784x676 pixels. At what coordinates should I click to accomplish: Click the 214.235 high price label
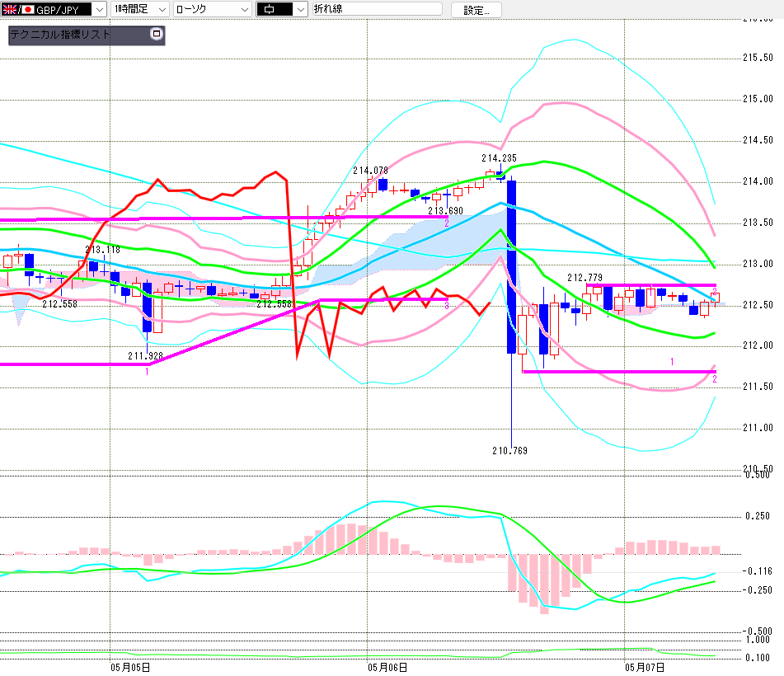click(499, 158)
